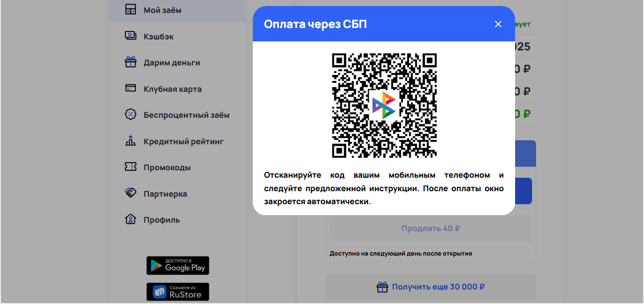Click Получить еще 30 000 ₽ button
This screenshot has width=644, height=304.
(431, 287)
